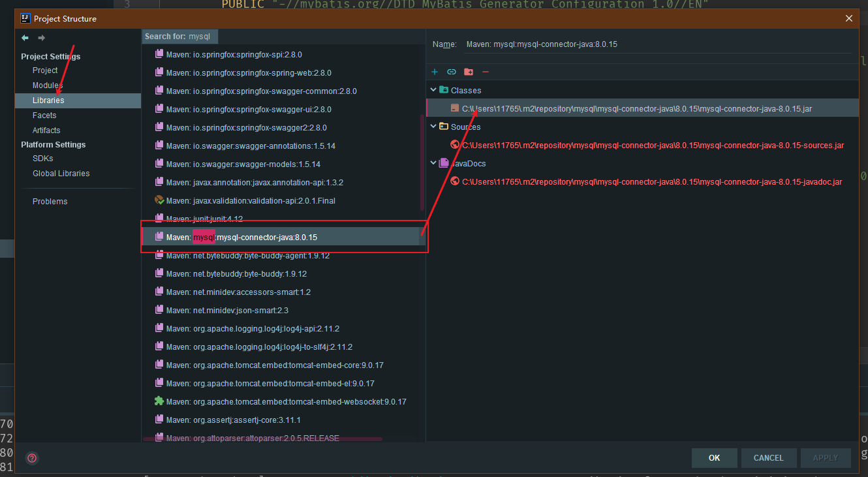This screenshot has width=868, height=477.
Task: Click the library list vertical scrollbar
Action: [422, 163]
